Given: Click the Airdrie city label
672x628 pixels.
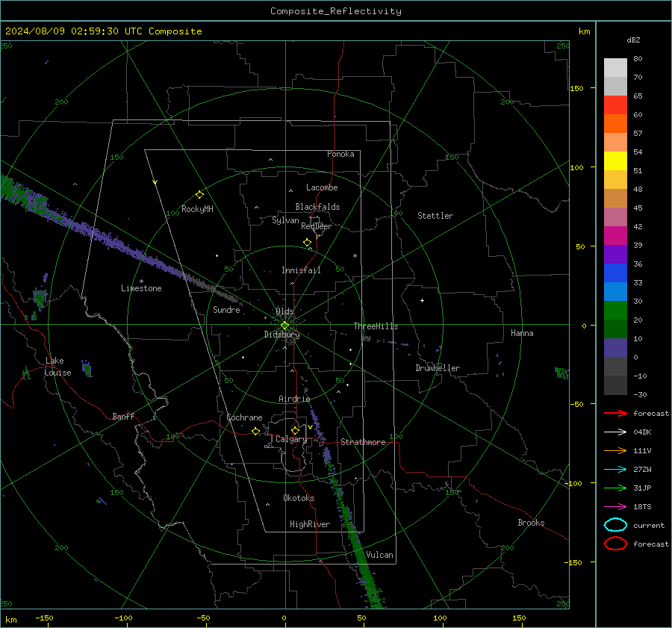Looking at the screenshot, I should [294, 399].
